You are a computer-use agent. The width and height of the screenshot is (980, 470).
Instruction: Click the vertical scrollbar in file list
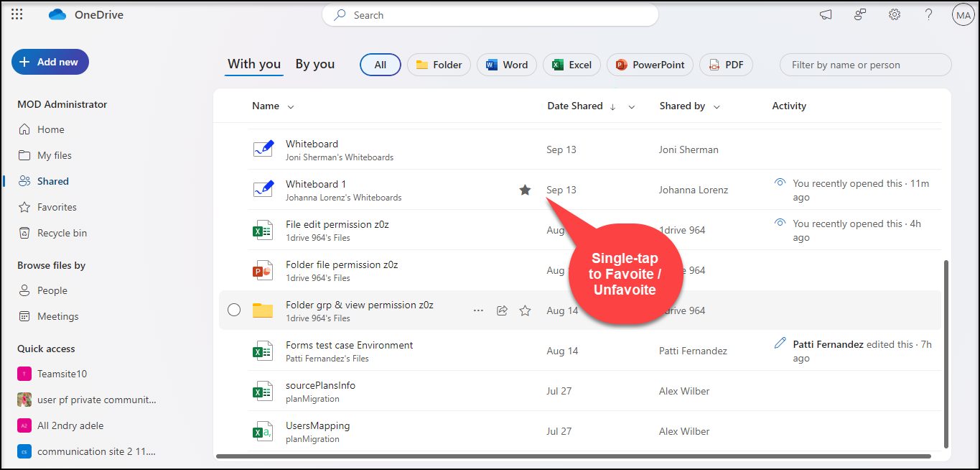coord(945,352)
